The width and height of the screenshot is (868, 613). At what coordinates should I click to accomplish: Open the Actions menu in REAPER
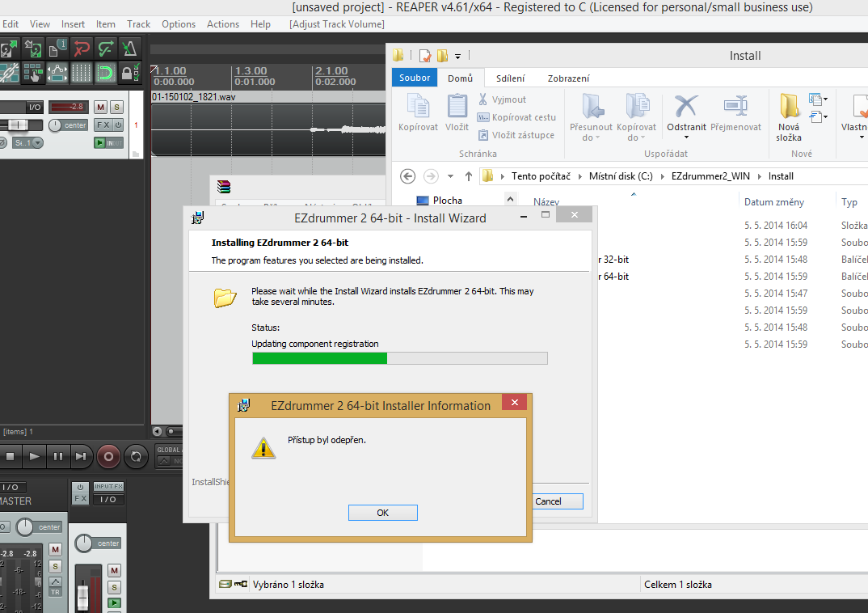[x=222, y=23]
